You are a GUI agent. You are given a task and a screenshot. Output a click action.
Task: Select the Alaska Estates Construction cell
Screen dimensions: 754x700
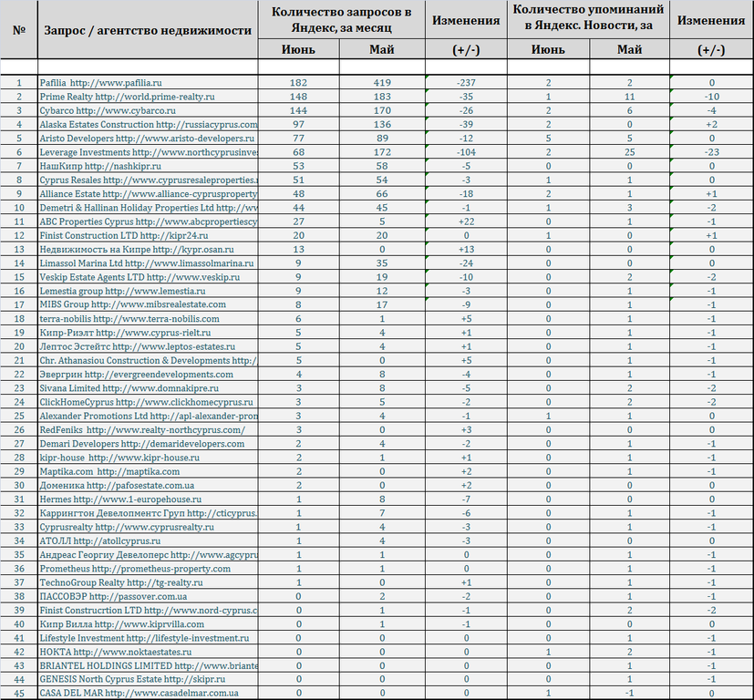click(x=148, y=125)
